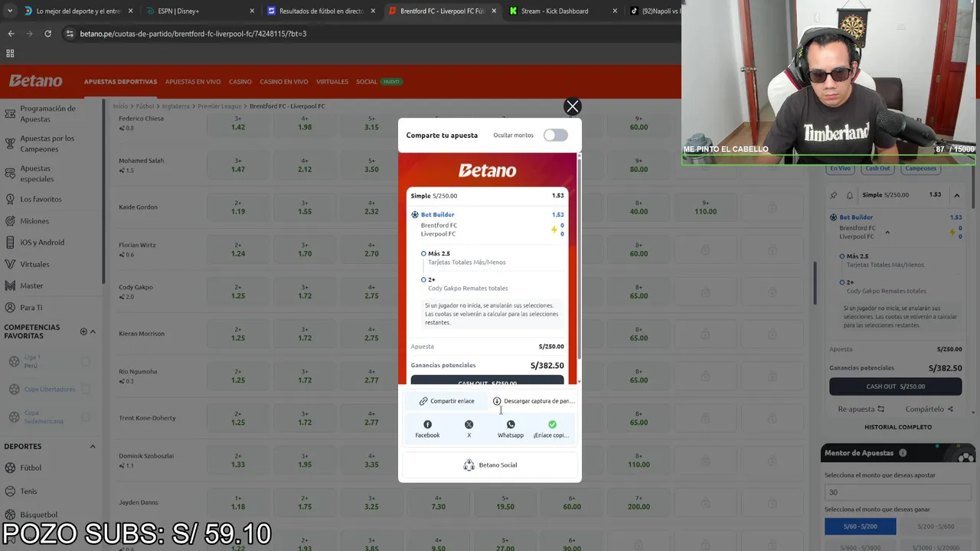Collapse the betslip Simple bet chevron
Image resolution: width=980 pixels, height=551 pixels.
pyautogui.click(x=956, y=195)
